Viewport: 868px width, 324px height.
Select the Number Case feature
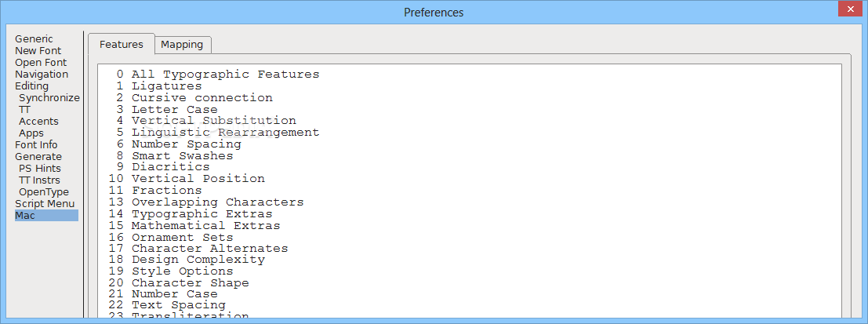tap(163, 294)
